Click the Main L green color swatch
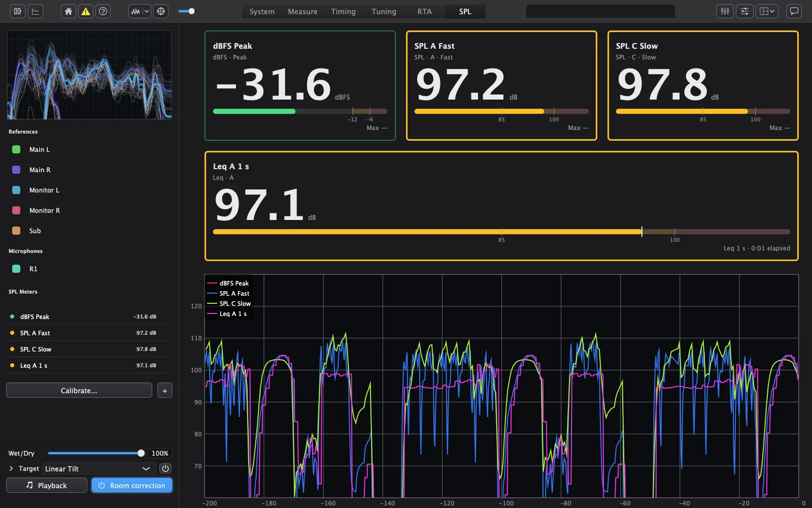 coord(16,149)
